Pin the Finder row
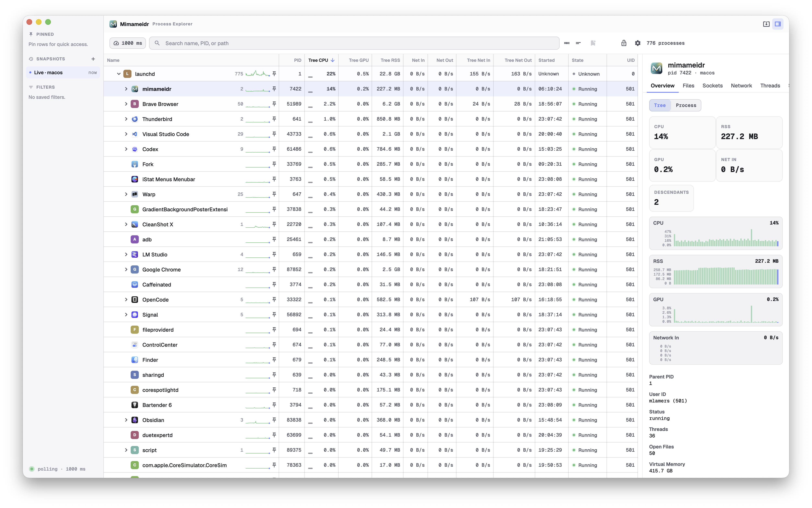812x508 pixels. 274,360
